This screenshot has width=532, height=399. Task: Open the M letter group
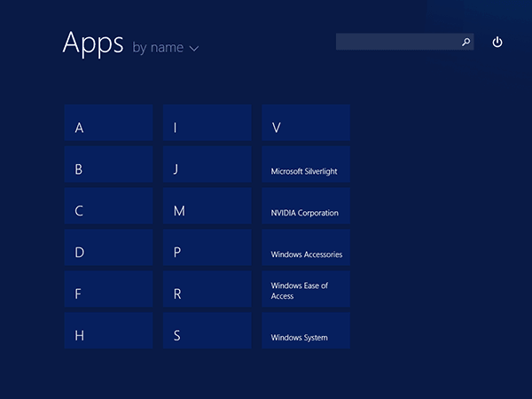(x=207, y=206)
